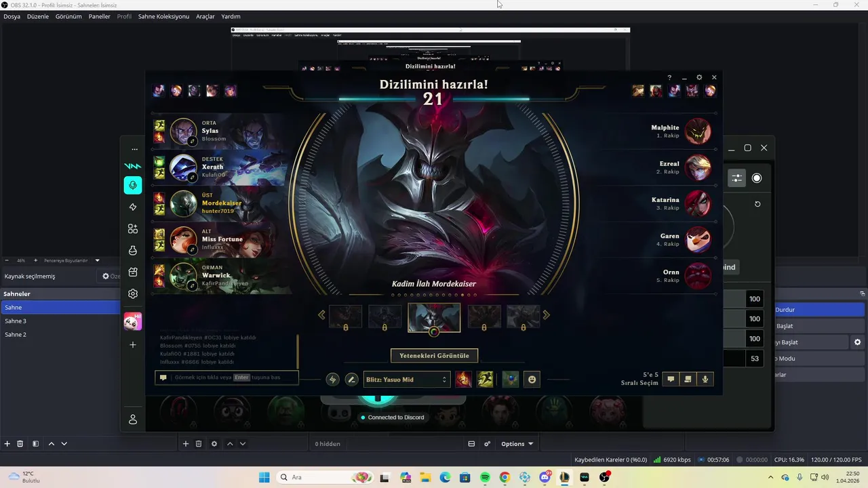Focus the champion select chat input
This screenshot has height=488, width=868.
click(226, 378)
